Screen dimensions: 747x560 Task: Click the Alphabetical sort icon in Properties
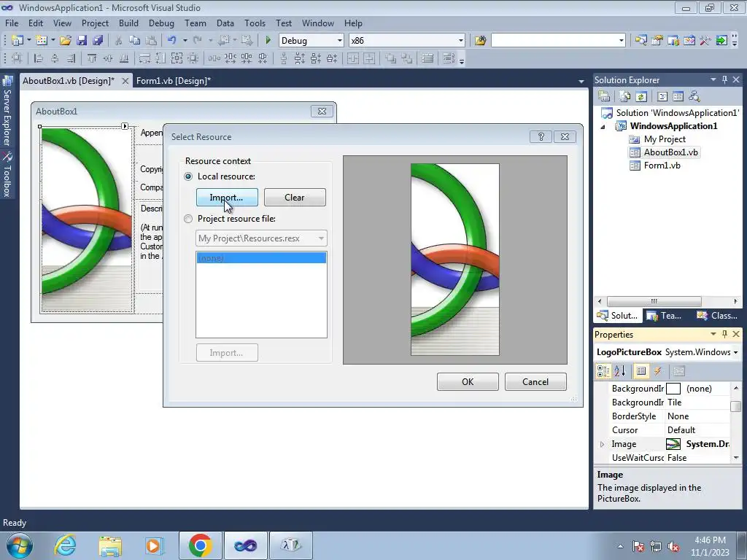point(619,371)
